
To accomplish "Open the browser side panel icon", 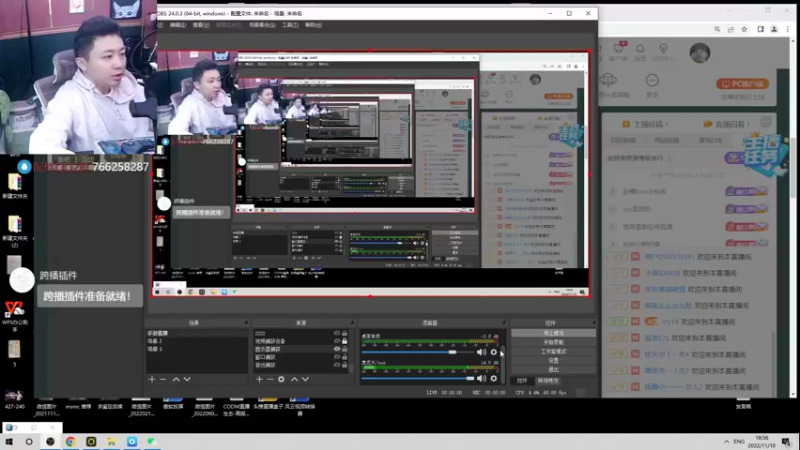I will (761, 30).
